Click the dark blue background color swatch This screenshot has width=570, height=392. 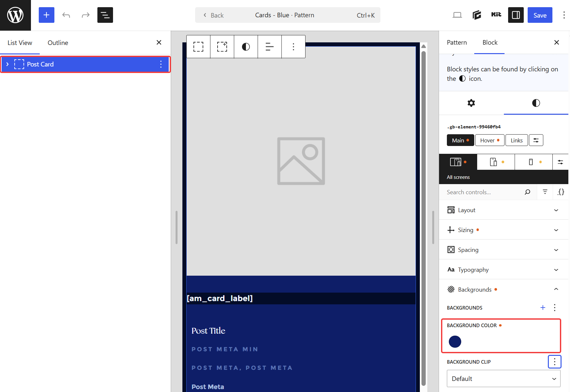455,341
